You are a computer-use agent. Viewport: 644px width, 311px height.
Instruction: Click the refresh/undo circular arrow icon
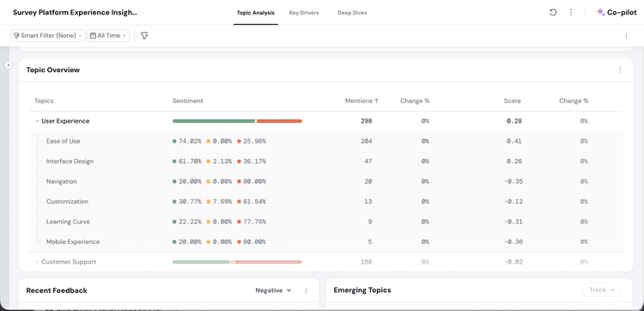click(x=553, y=12)
